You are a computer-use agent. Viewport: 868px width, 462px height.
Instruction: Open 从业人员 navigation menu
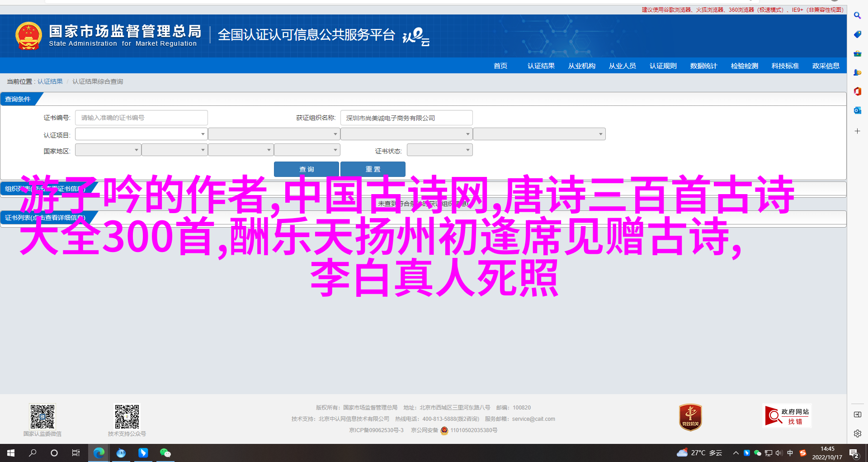[x=623, y=66]
